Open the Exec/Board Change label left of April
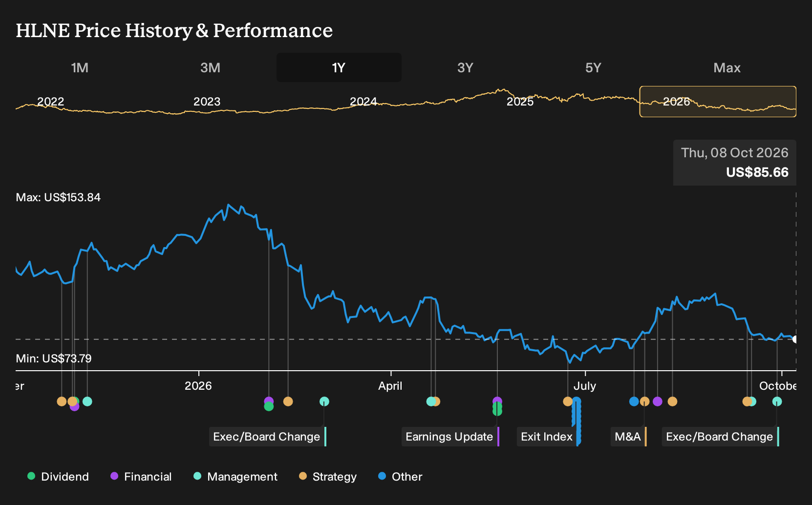812x505 pixels. (267, 437)
